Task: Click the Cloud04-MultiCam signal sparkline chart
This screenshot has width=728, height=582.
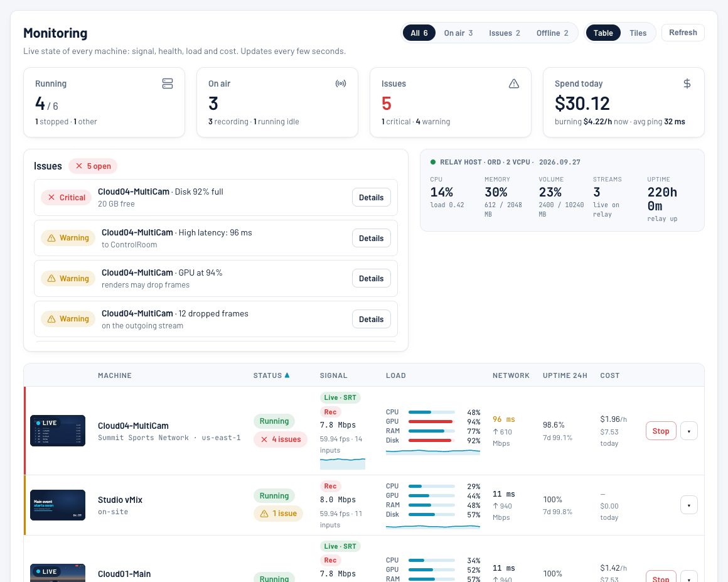Action: click(343, 463)
